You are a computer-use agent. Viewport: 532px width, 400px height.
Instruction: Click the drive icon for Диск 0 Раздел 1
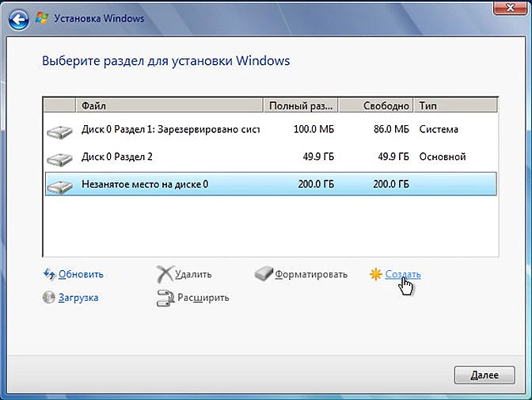[59, 131]
